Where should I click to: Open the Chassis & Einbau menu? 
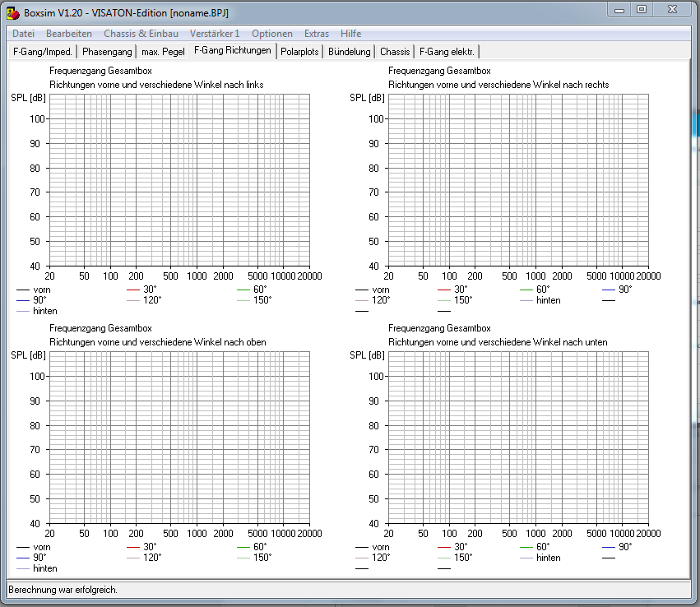coord(141,34)
